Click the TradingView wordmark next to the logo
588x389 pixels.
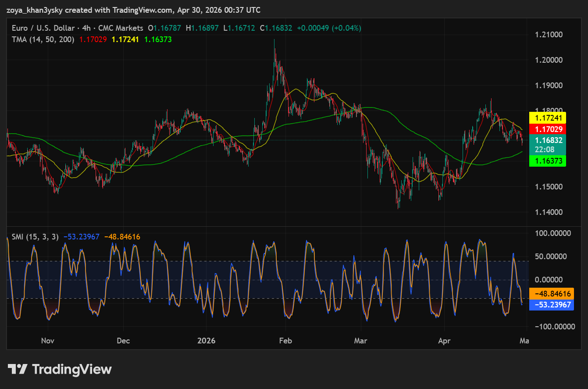(72, 369)
